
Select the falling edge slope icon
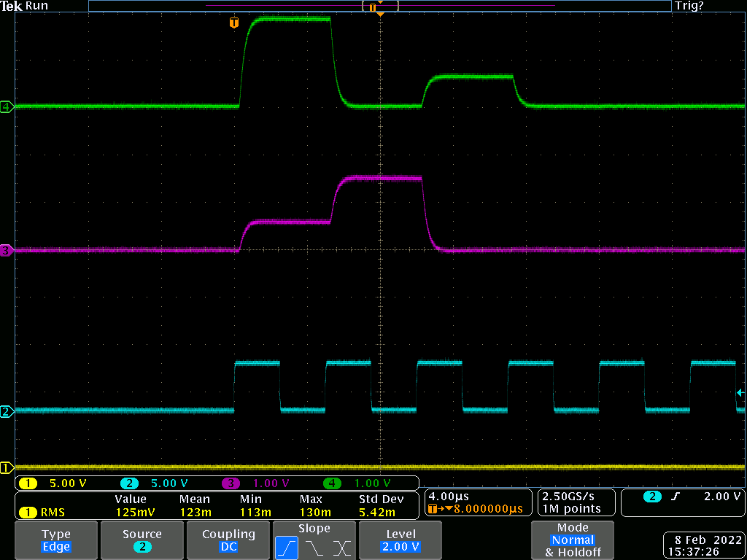pos(314,548)
